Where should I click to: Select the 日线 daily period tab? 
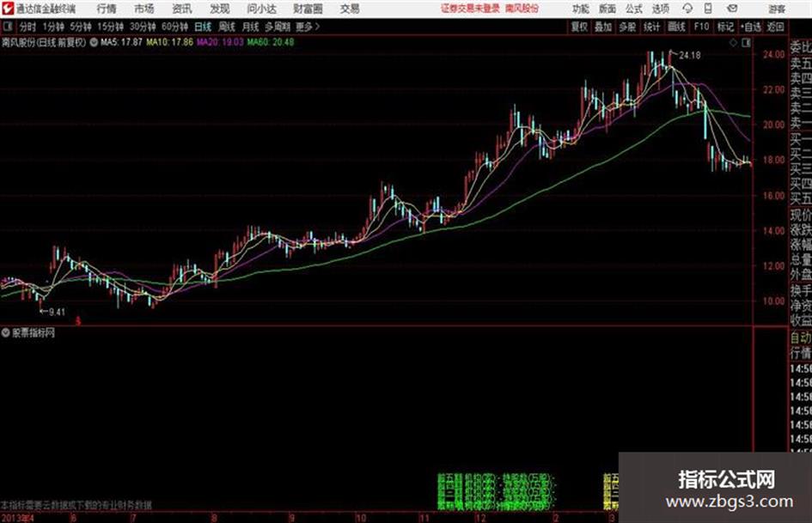(203, 27)
